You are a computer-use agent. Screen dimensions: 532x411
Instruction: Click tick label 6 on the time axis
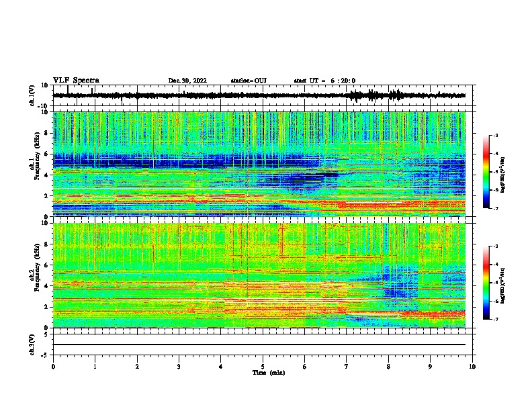(305, 367)
